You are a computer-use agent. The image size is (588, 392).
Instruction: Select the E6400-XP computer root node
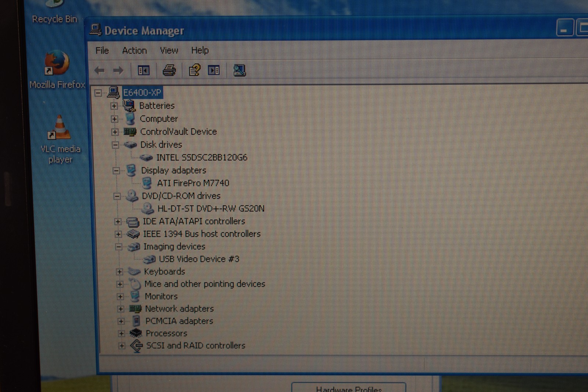click(142, 93)
